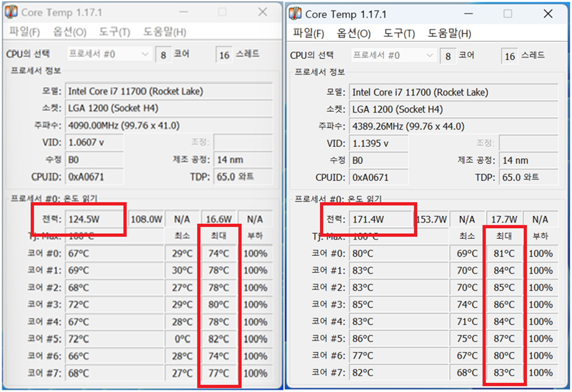
Task: Click 코어 #4 load 100% in right window
Action: (541, 321)
